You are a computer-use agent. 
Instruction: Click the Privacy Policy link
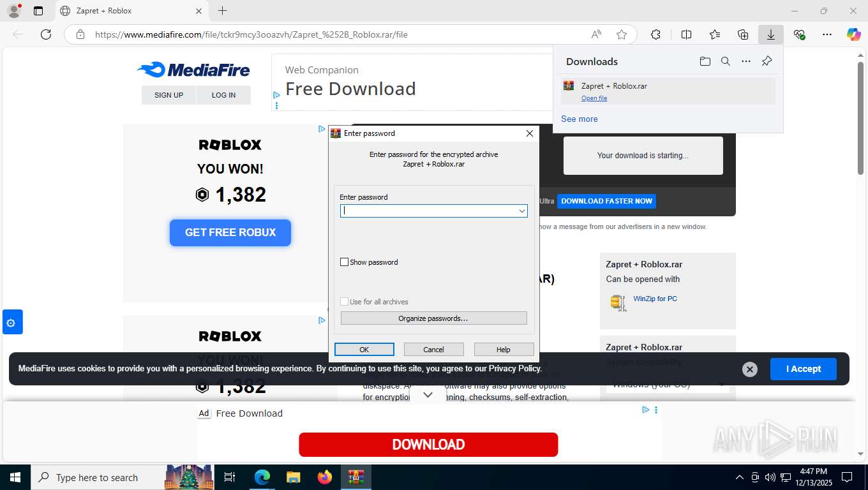(515, 368)
